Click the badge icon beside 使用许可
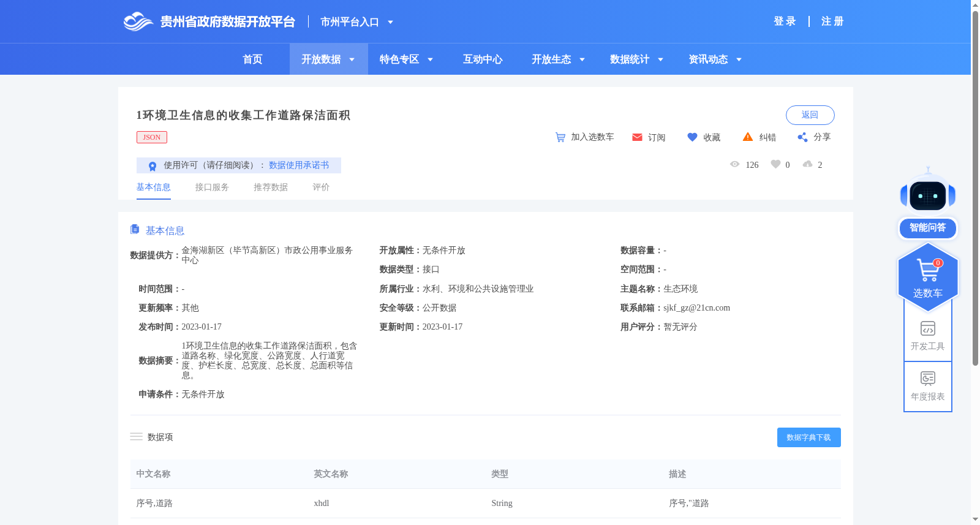The width and height of the screenshot is (980, 525). click(153, 166)
